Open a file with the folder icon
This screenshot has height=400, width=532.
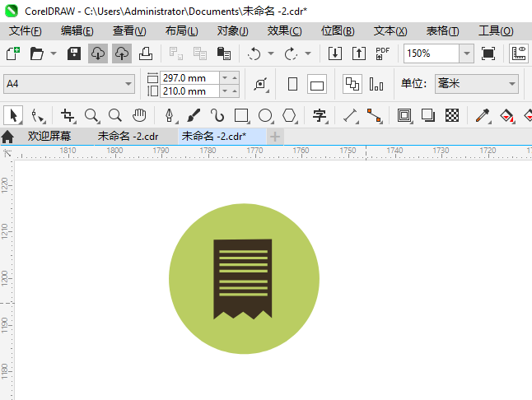point(36,53)
